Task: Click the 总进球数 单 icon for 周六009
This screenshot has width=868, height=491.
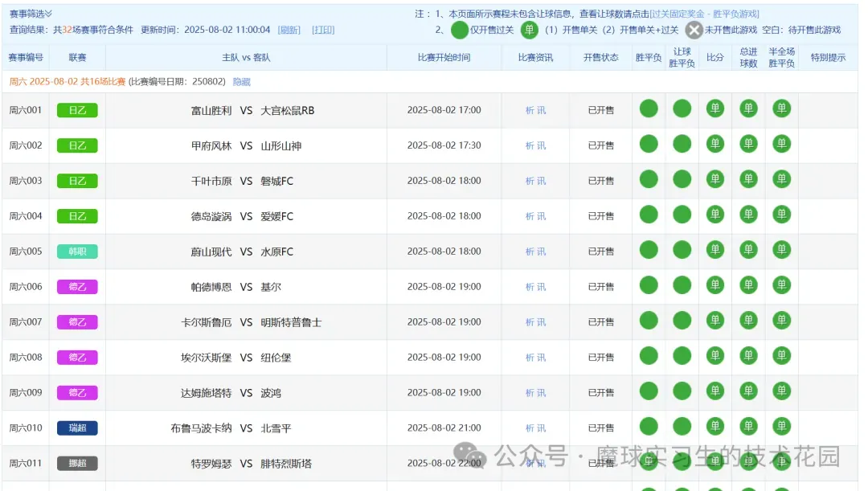Action: pos(748,391)
